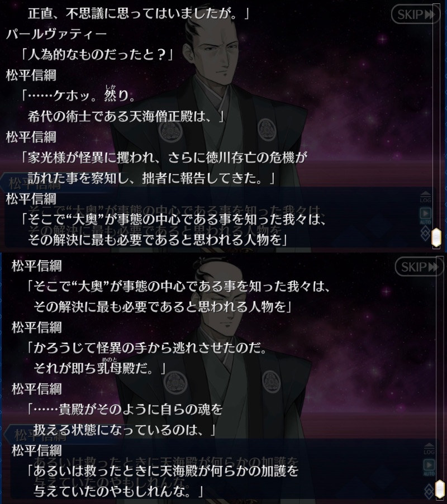Click the double-diamond icon in lower panel

(429, 491)
